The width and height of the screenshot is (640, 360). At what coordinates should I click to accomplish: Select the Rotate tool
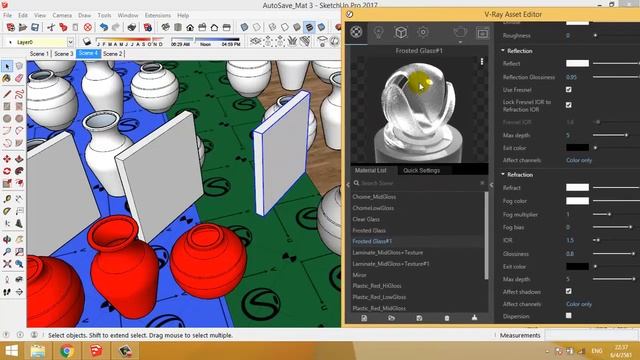7,171
